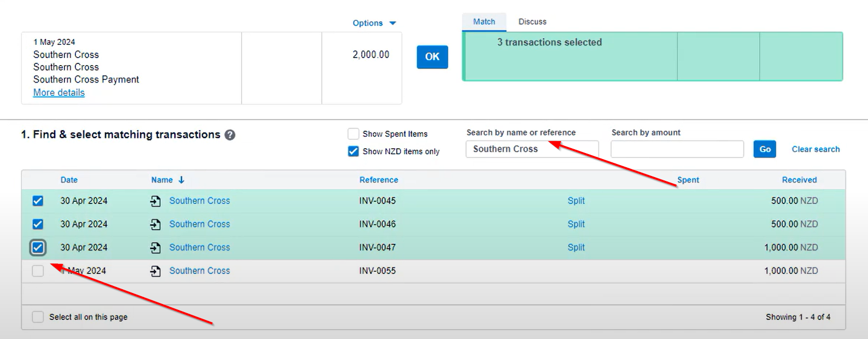Click the Search by name or reference field

click(532, 149)
